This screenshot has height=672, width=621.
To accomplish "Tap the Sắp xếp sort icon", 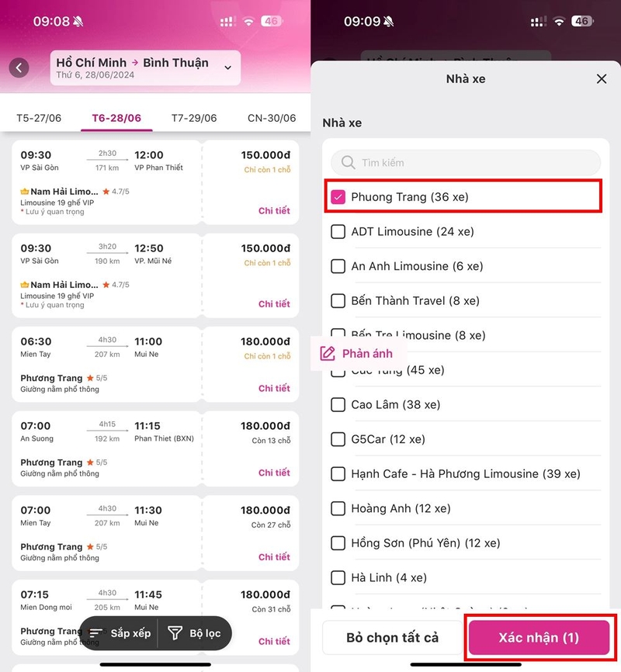I will point(95,633).
